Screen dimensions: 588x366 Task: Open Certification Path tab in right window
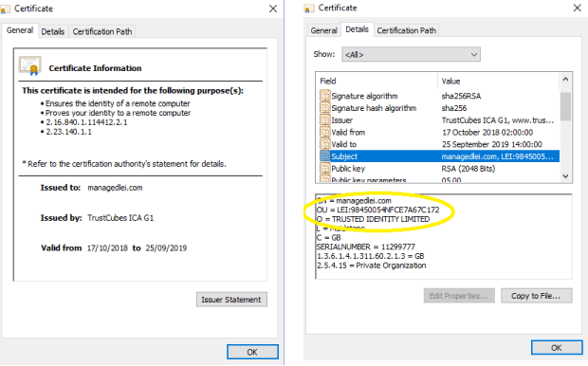(x=407, y=30)
